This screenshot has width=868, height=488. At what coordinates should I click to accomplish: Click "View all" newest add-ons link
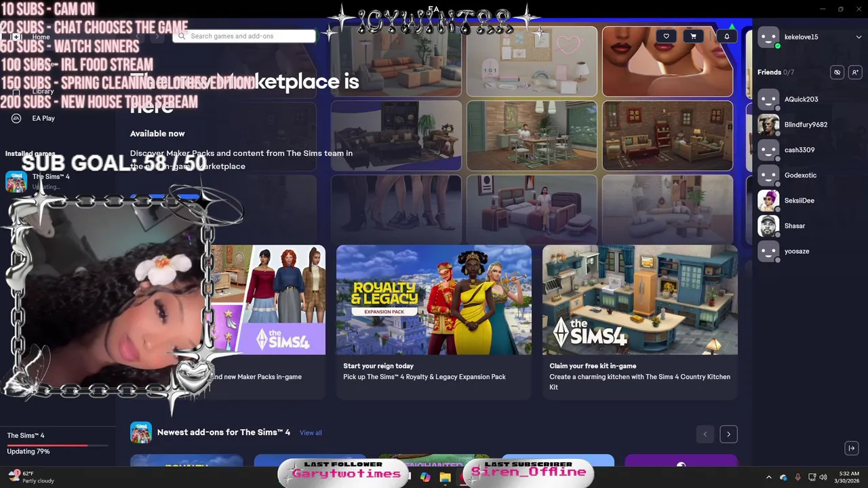point(311,432)
